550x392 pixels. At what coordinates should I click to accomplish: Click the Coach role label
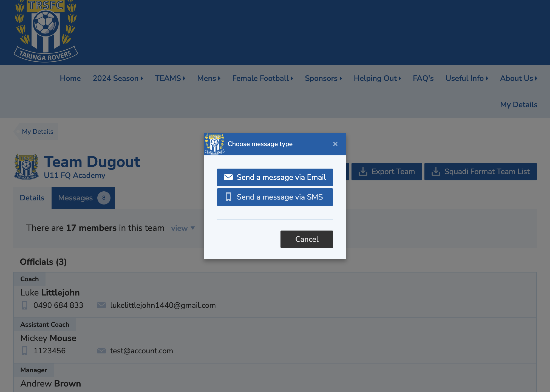(30, 279)
